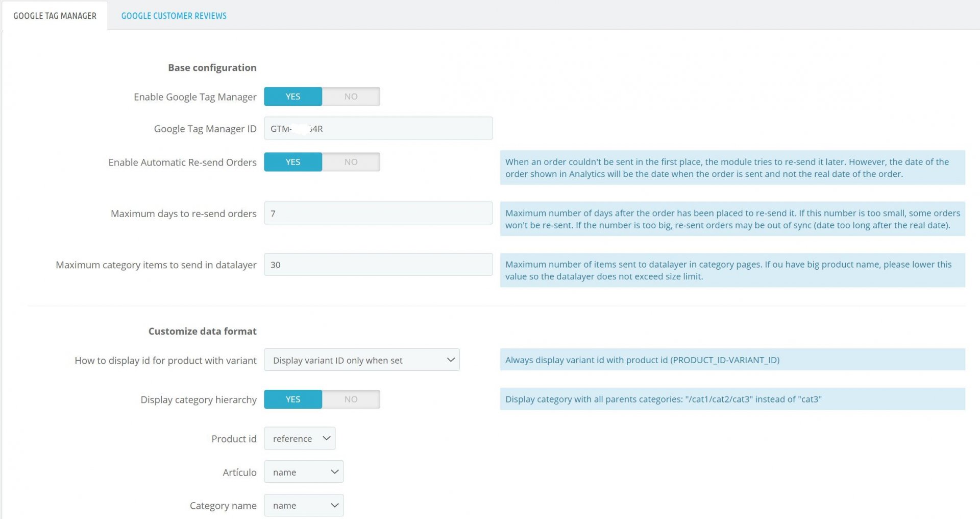This screenshot has height=519, width=980.
Task: Click the Maximum days to re-send orders field
Action: (378, 213)
